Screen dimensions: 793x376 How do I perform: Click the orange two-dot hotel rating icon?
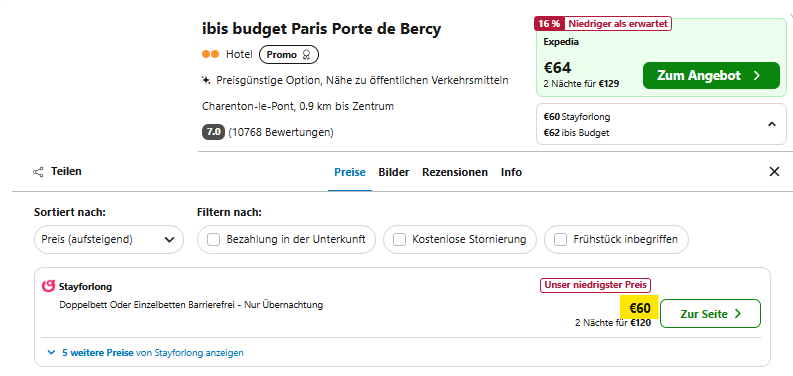pos(210,54)
